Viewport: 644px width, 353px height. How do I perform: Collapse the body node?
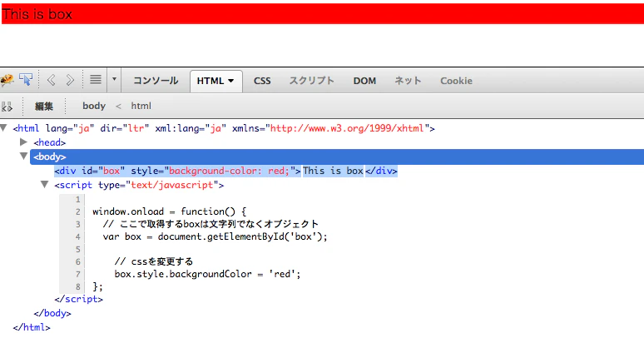pos(24,157)
